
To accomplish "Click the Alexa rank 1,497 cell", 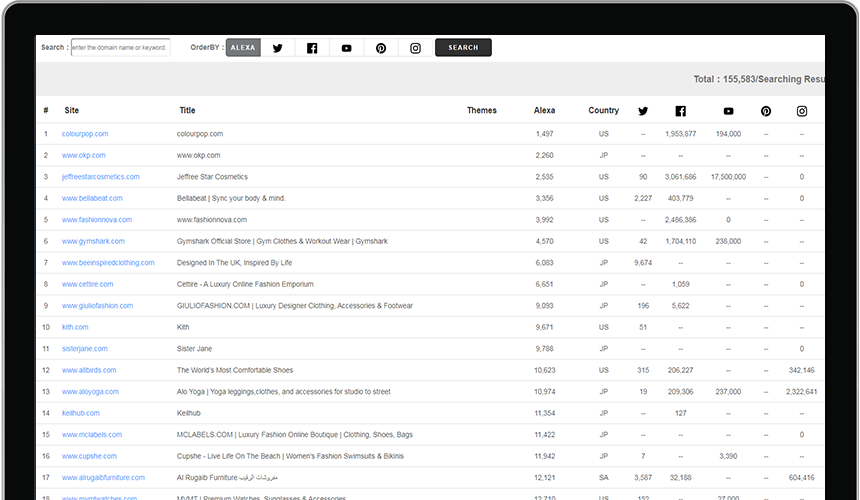I will pos(545,134).
